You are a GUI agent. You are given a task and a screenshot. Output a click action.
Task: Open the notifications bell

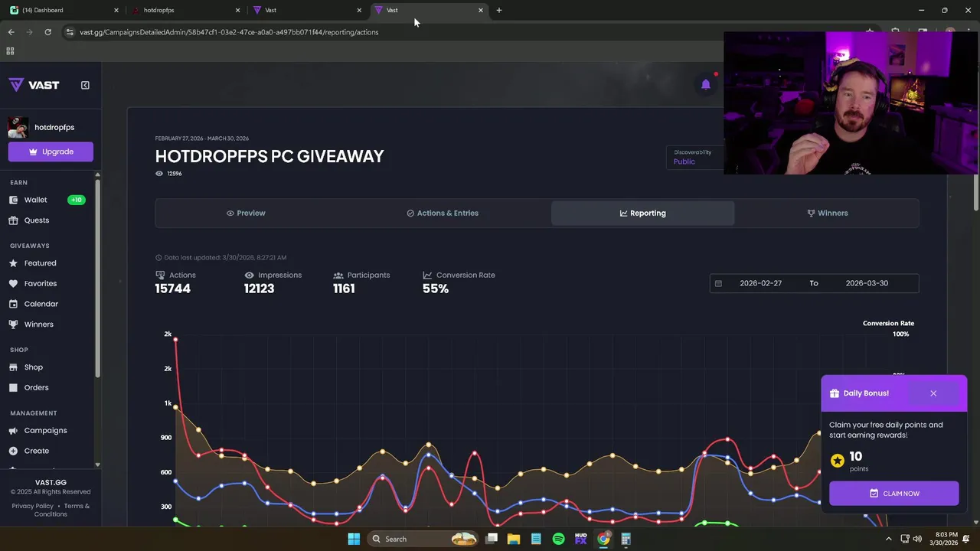pyautogui.click(x=706, y=84)
